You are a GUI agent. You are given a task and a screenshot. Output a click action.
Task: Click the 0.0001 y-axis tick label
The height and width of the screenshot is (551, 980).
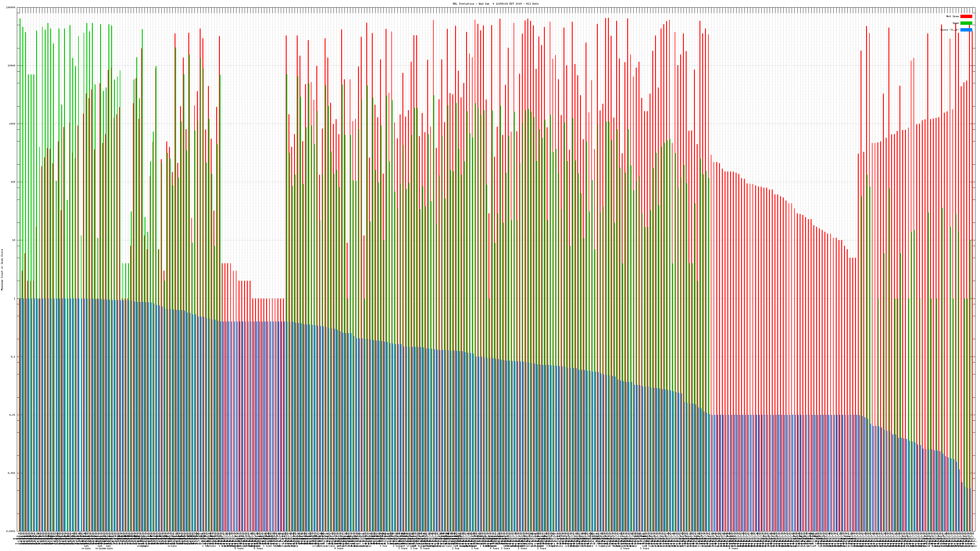point(11,531)
